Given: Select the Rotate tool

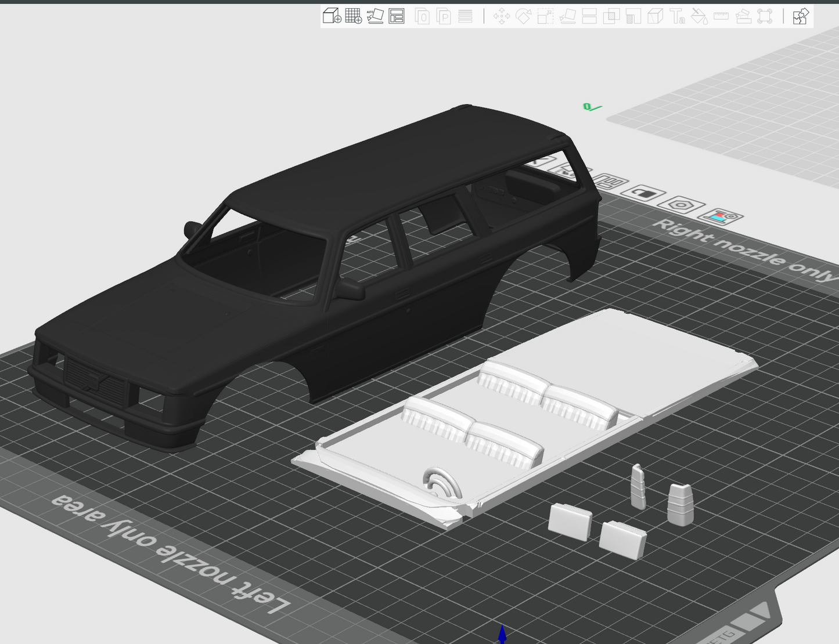Looking at the screenshot, I should point(523,16).
